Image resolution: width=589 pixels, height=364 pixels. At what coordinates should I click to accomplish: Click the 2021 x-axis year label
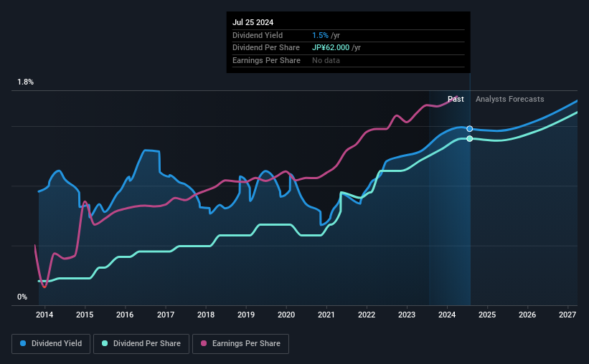click(x=326, y=315)
